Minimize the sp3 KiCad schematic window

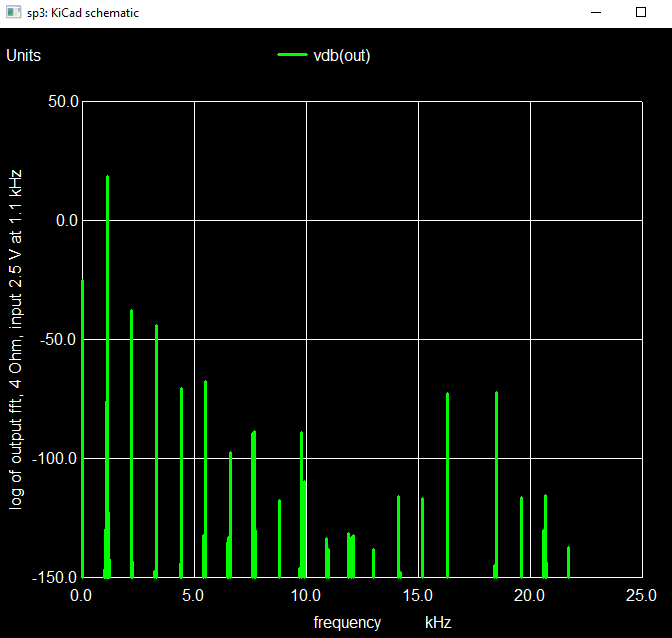(596, 13)
